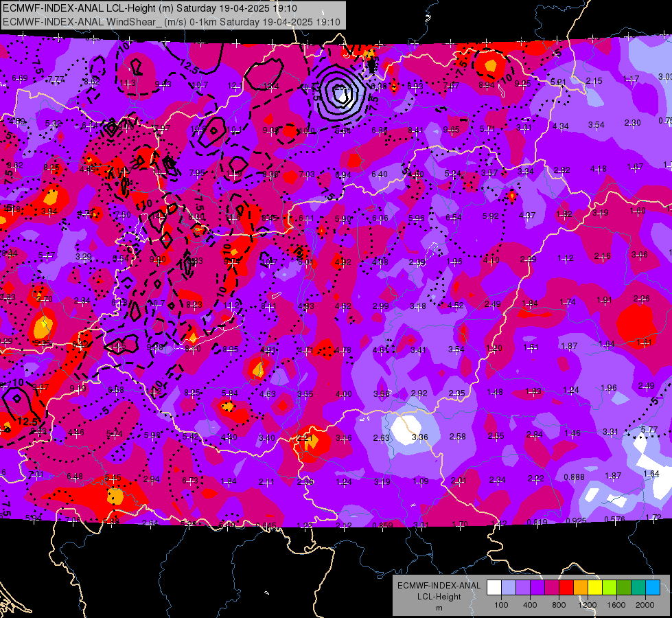Image resolution: width=672 pixels, height=618 pixels.
Task: Click the grid value 2.63
Action: 381,438
